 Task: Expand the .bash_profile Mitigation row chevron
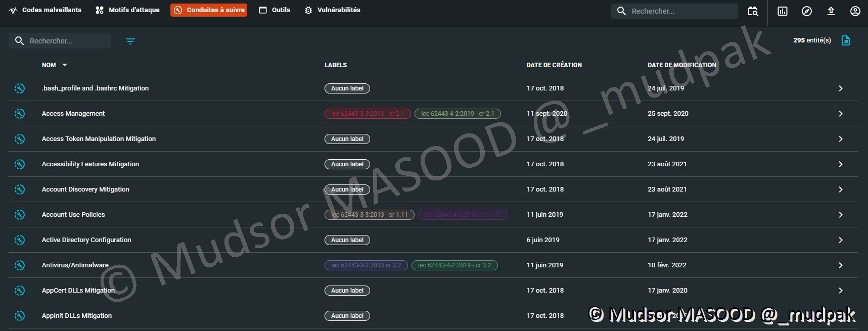[x=840, y=88]
